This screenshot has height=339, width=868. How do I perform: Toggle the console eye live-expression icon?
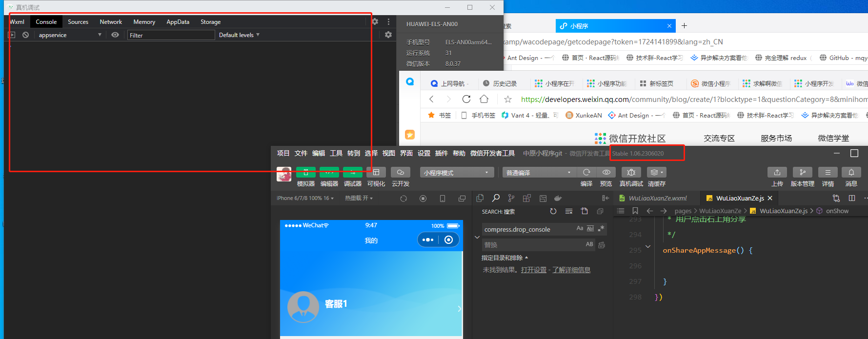tap(115, 35)
